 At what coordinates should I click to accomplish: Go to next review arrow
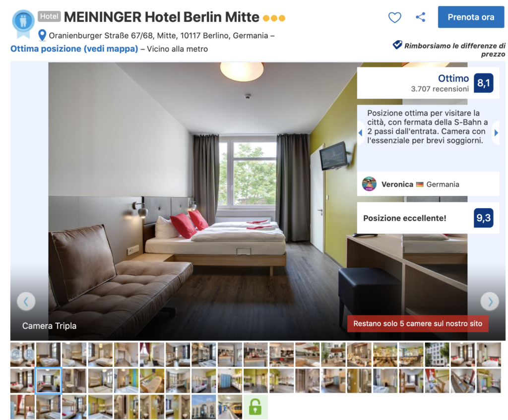pyautogui.click(x=496, y=133)
